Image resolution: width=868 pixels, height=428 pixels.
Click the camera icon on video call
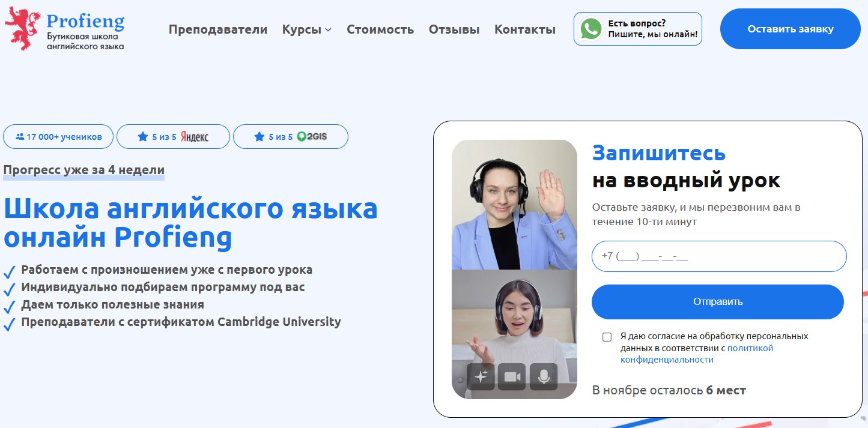coord(512,376)
